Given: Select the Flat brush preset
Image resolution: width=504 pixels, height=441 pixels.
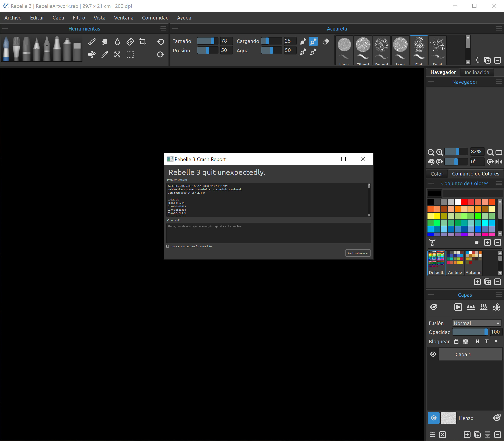Looking at the screenshot, I should (419, 50).
